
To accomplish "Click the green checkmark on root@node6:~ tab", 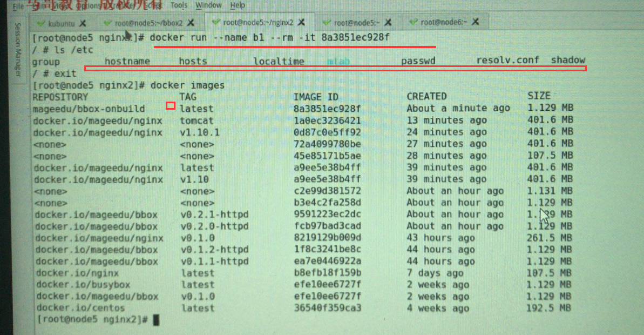I will [x=413, y=22].
